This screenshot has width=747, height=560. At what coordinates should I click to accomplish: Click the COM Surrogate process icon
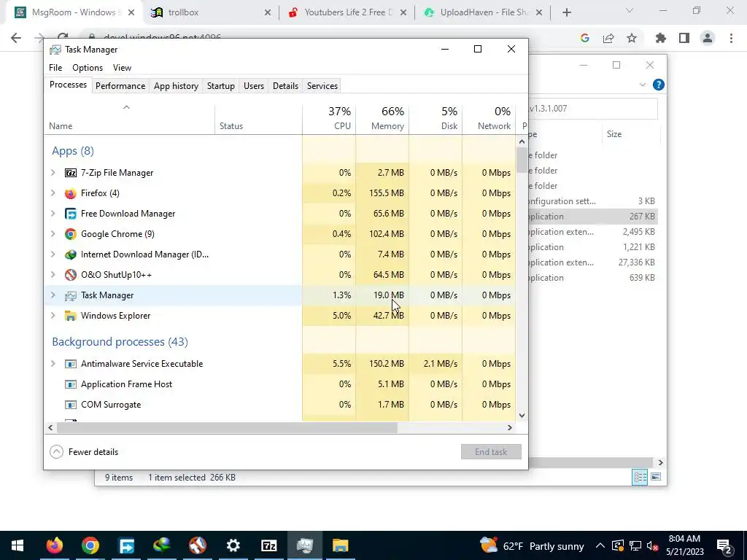pos(71,405)
